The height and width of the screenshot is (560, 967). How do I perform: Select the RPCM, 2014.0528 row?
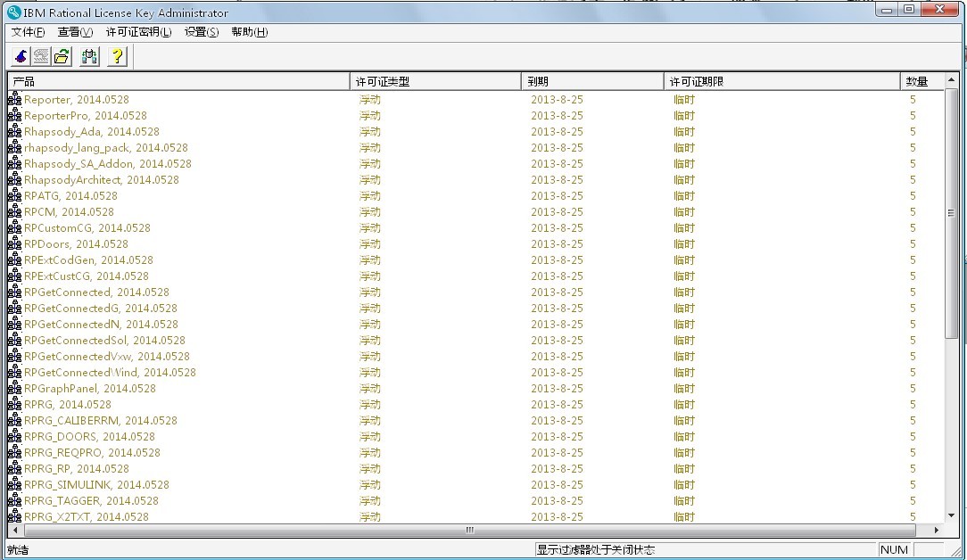pos(475,211)
